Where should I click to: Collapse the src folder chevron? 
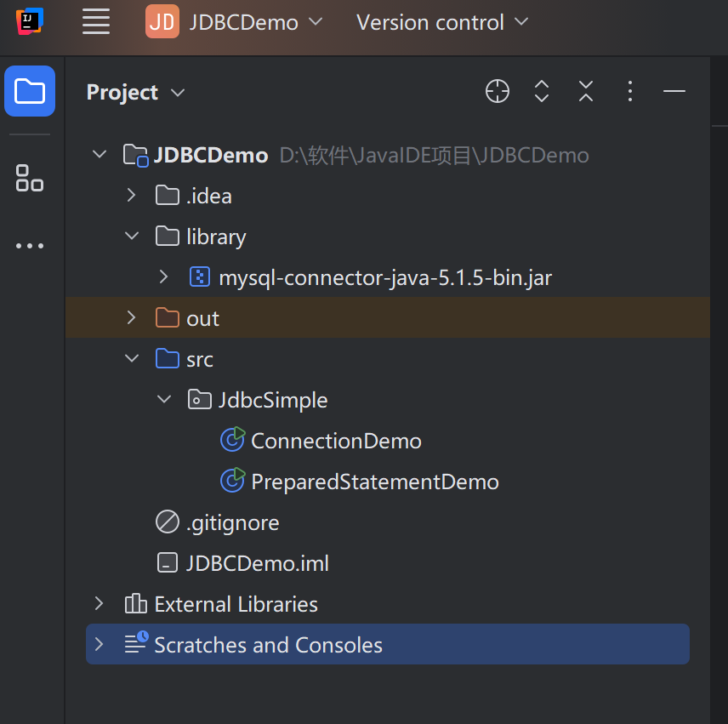point(132,358)
